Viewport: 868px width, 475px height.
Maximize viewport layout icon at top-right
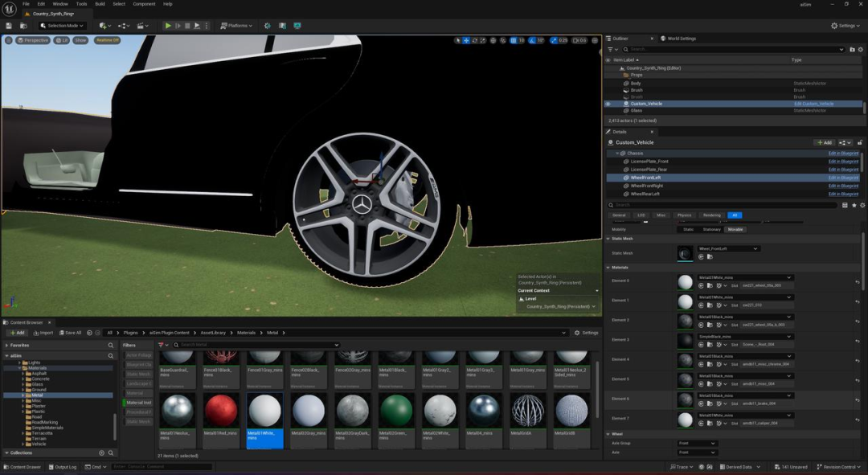tap(595, 40)
